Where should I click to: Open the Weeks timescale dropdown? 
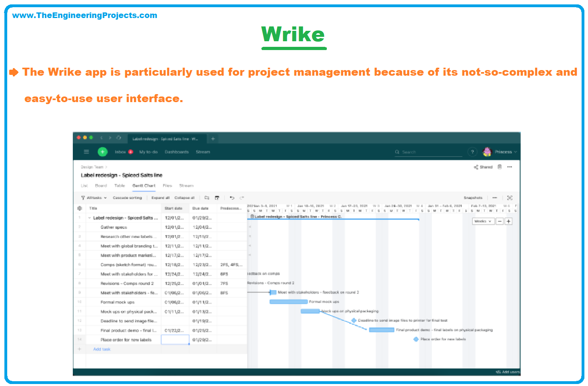(483, 221)
